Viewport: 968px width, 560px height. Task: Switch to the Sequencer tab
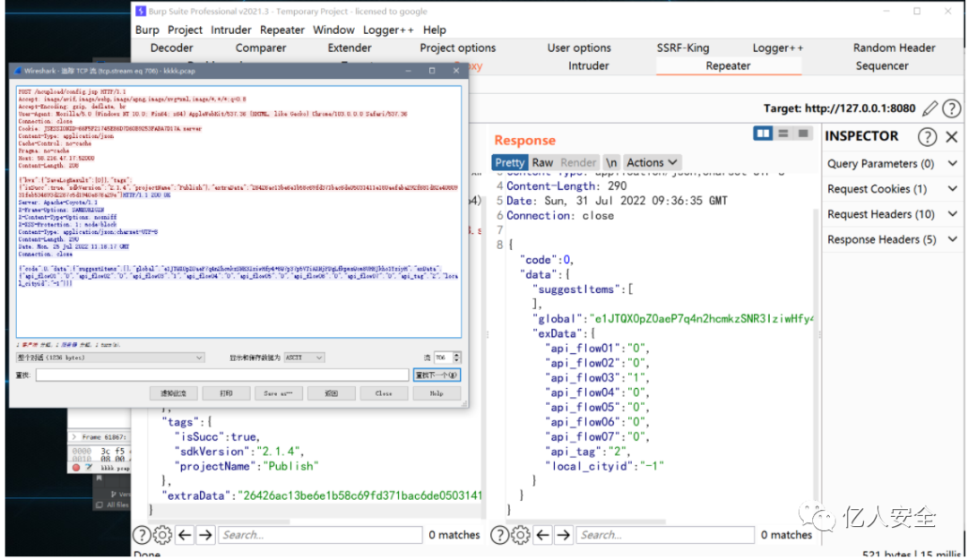click(x=882, y=65)
